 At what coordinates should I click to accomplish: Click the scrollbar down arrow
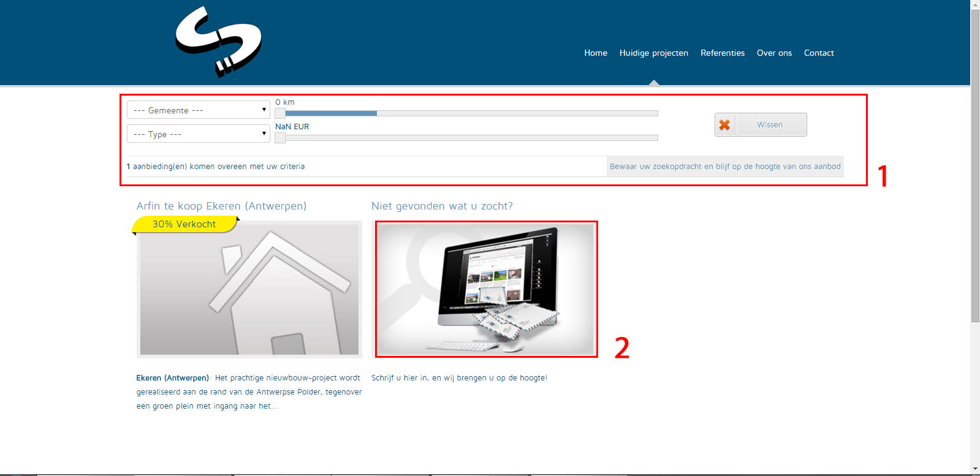(975, 469)
